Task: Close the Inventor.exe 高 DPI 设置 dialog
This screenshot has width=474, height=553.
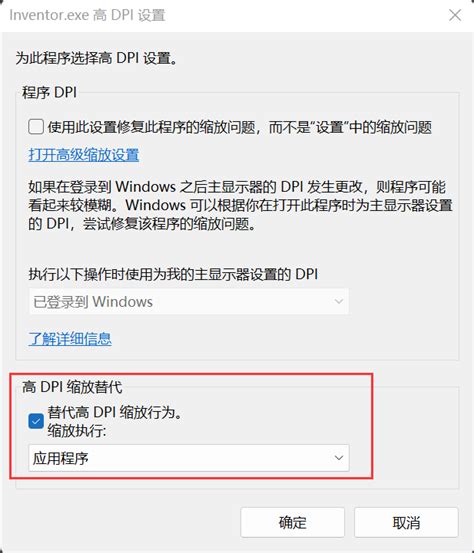Action: pyautogui.click(x=455, y=15)
